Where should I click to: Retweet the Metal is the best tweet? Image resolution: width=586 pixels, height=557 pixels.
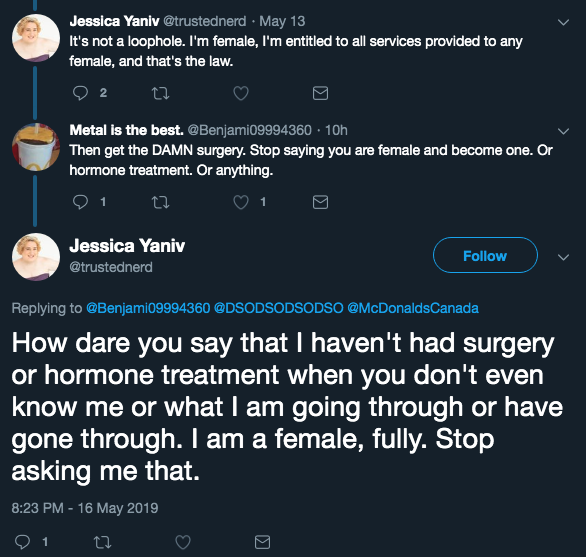160,202
